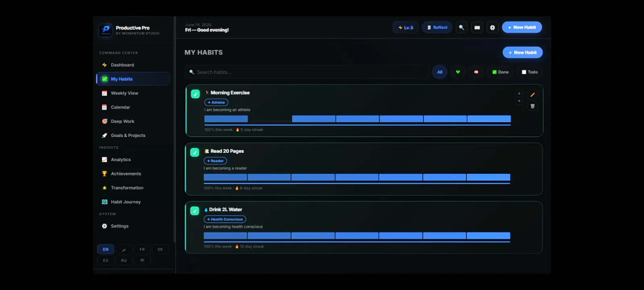644x290 pixels.
Task: Switch language to RU
Action: pos(124,261)
